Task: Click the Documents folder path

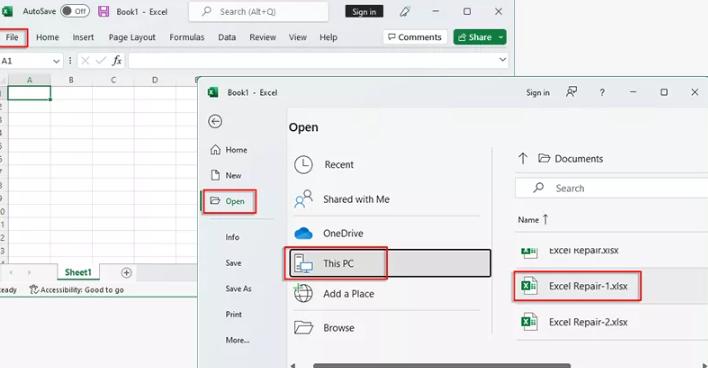Action: [571, 158]
